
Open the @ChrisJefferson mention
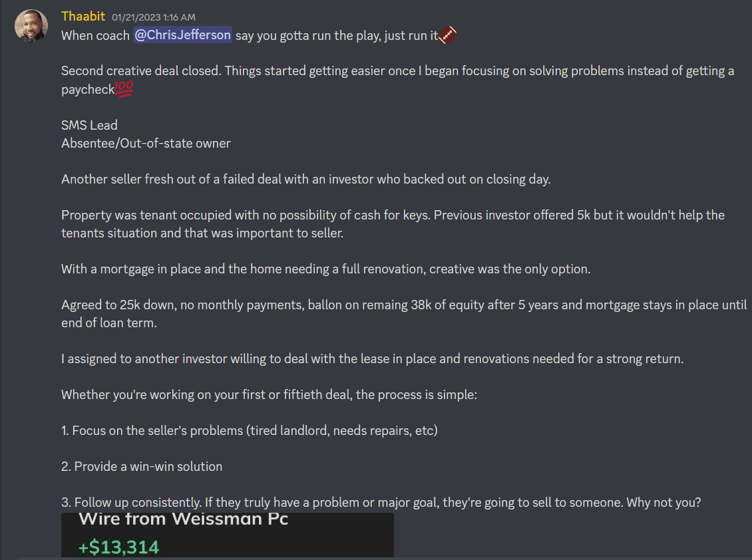(183, 35)
